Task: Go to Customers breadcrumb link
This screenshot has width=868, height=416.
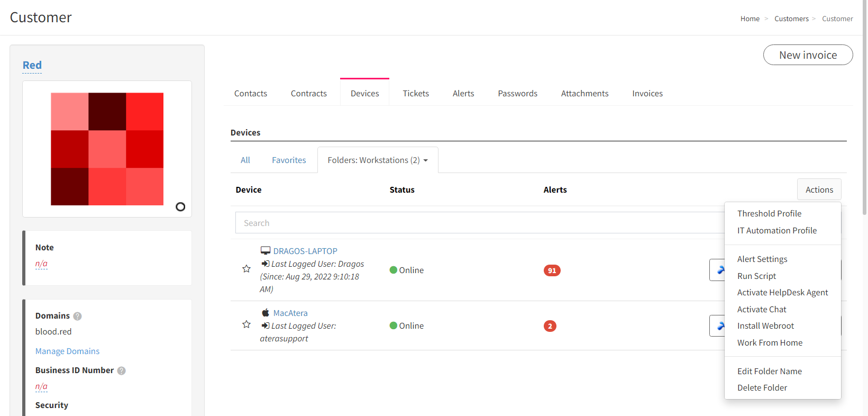Action: pyautogui.click(x=791, y=19)
